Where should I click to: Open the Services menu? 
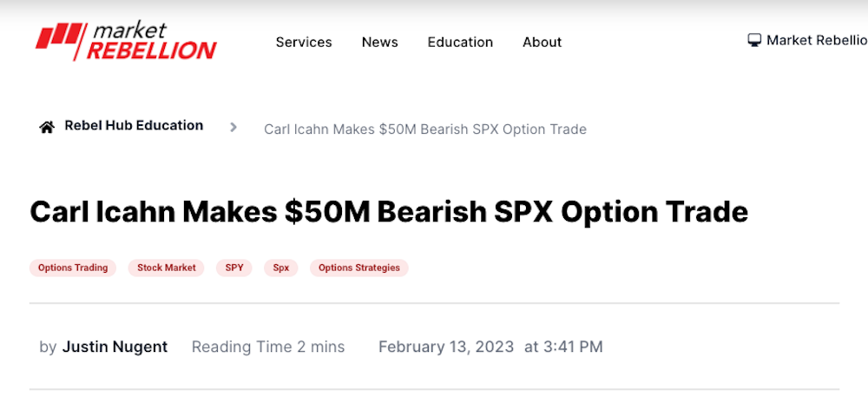tap(304, 42)
